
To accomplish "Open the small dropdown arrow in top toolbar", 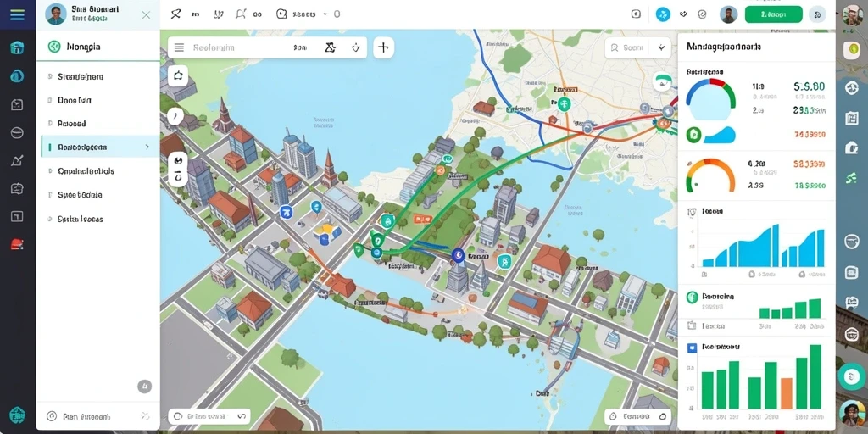I will pos(325,14).
